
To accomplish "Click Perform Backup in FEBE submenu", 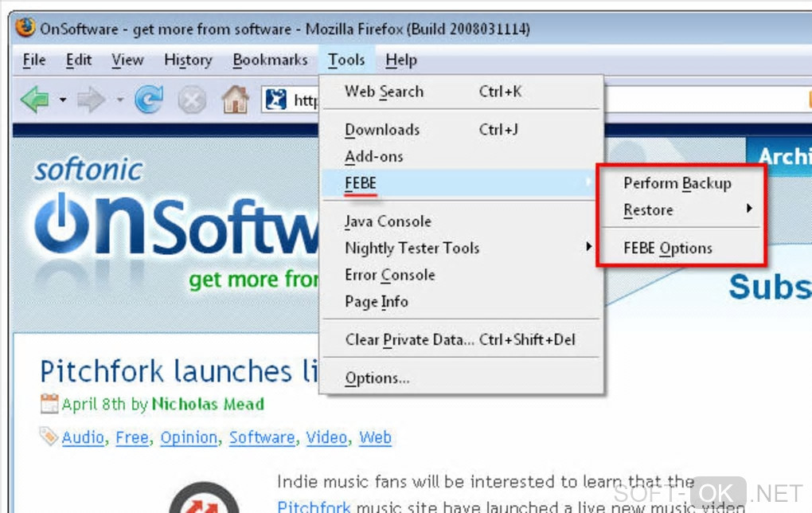I will pos(681,183).
